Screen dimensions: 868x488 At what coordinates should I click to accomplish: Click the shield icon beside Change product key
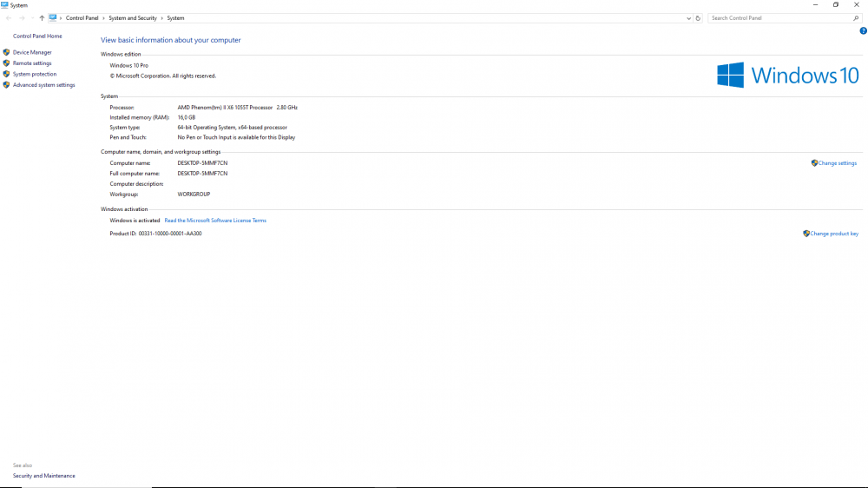point(806,234)
